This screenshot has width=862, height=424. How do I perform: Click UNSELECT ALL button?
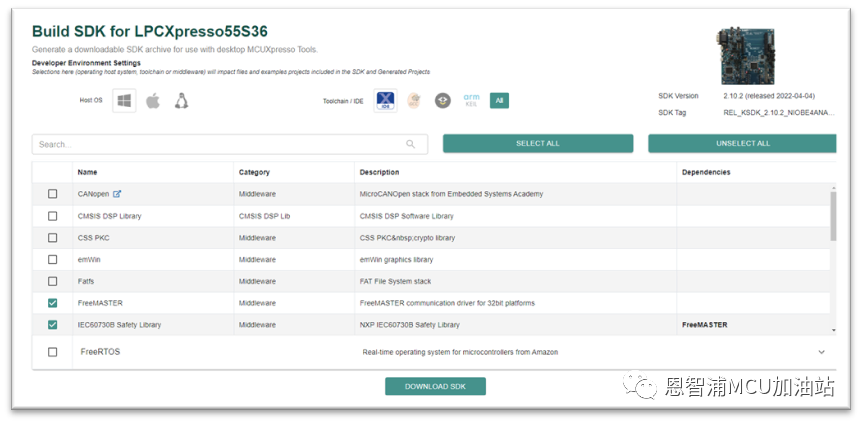click(742, 144)
